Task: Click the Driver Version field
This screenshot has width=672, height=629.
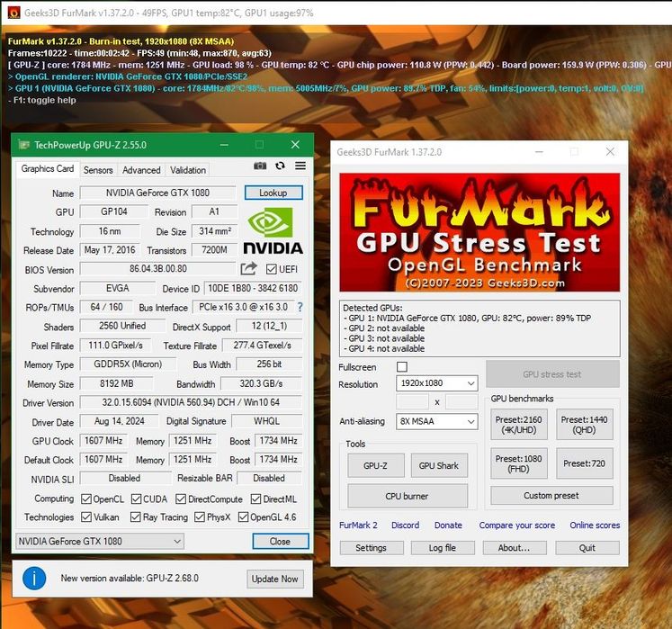Action: coord(191,402)
